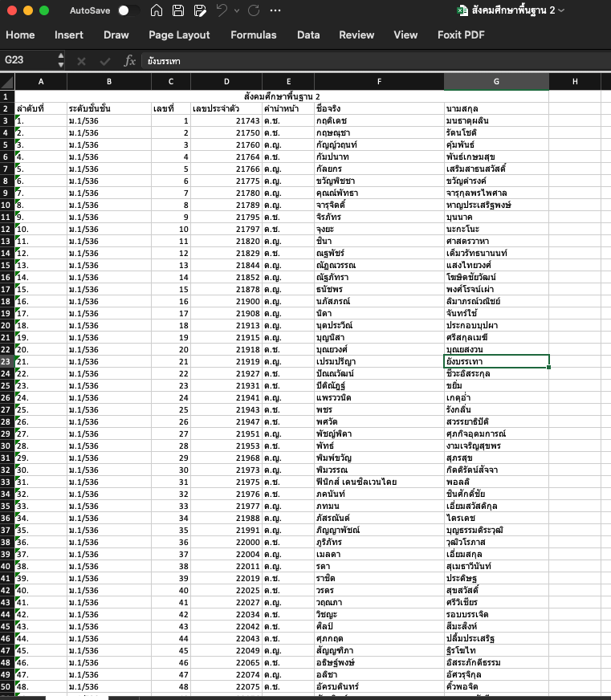
Task: Open the Insert ribbon tab
Action: pyautogui.click(x=69, y=35)
